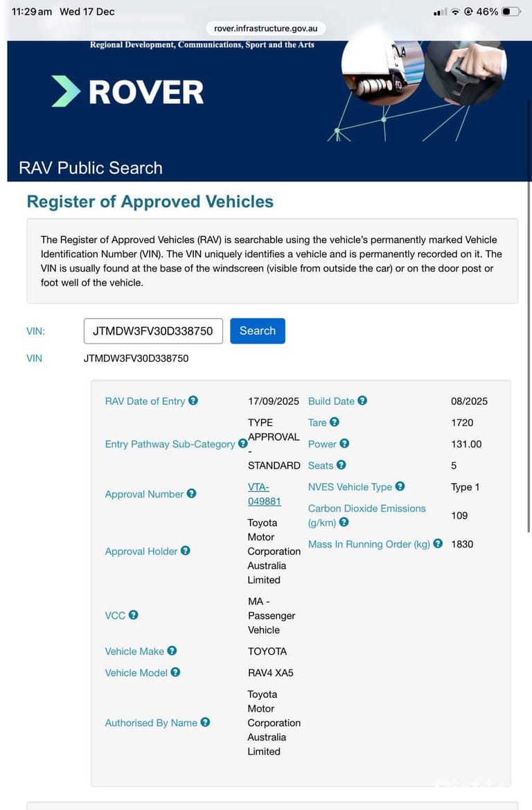Click the Tare help question mark icon

click(x=335, y=422)
